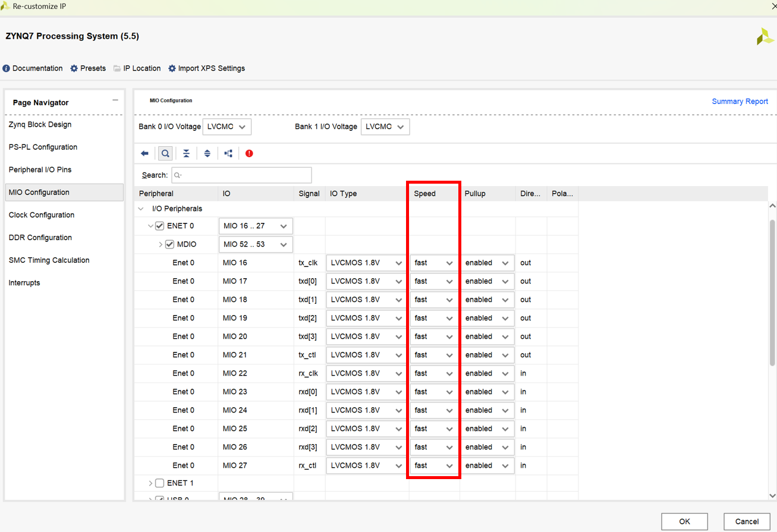Select the MIO Configuration page
Image resolution: width=777 pixels, height=532 pixels.
pos(64,192)
